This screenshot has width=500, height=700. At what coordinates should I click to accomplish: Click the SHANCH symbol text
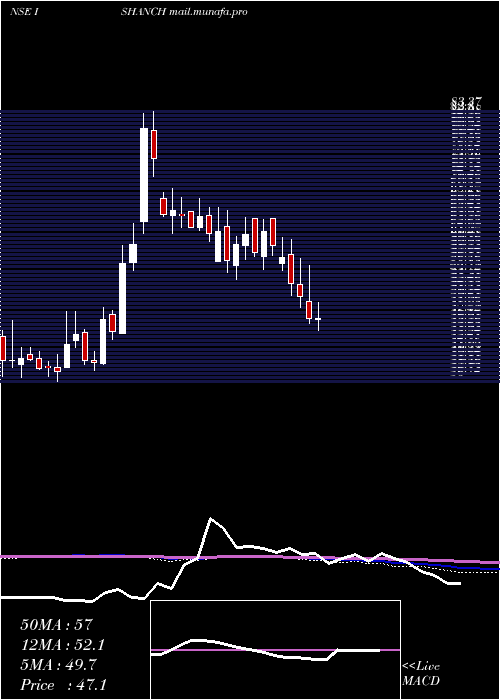(x=144, y=12)
